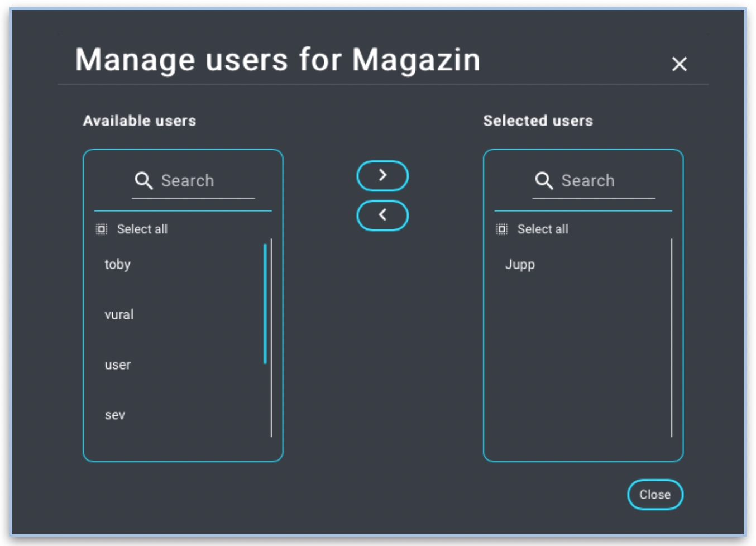The height and width of the screenshot is (546, 756).
Task: Click the Select all icon under Selected users
Action: pos(502,229)
